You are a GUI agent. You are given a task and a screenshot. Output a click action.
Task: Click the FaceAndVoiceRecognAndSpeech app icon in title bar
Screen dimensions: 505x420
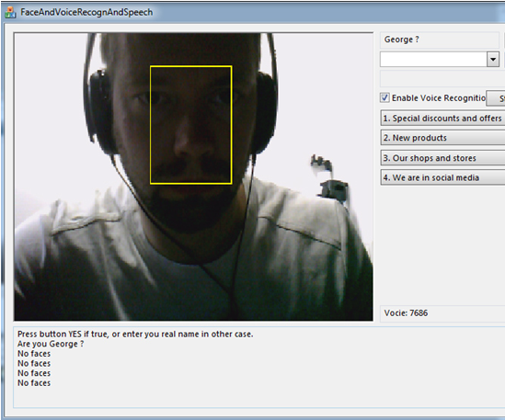pos(10,12)
